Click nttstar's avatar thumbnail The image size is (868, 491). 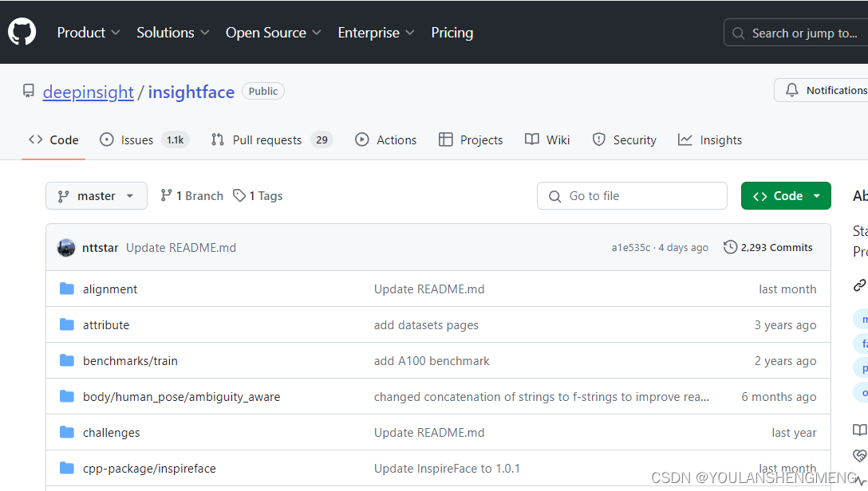click(x=66, y=248)
